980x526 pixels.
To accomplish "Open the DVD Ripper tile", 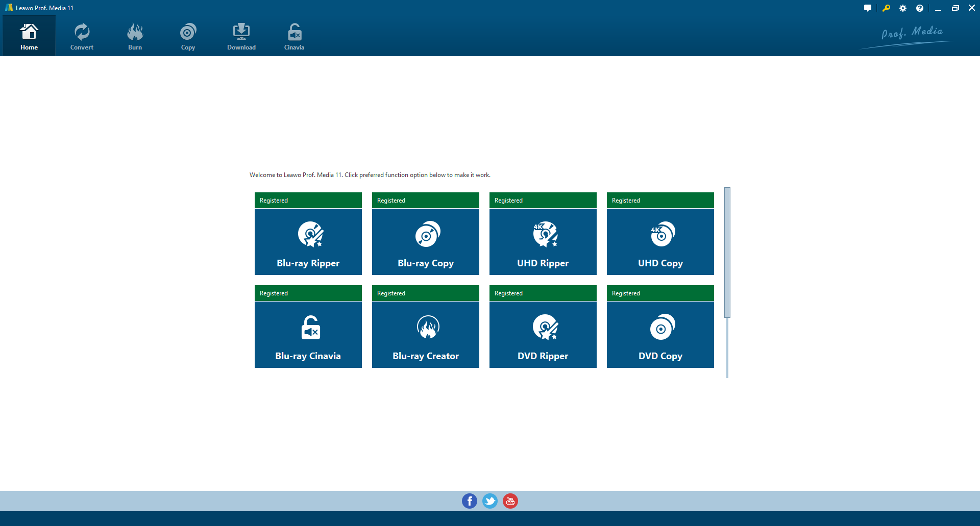I will 543,335.
